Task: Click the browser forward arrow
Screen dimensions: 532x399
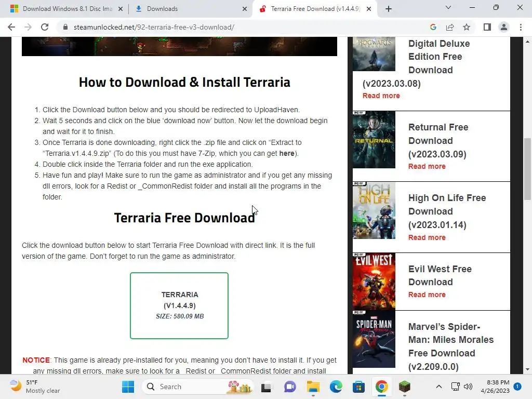Action: [x=28, y=27]
